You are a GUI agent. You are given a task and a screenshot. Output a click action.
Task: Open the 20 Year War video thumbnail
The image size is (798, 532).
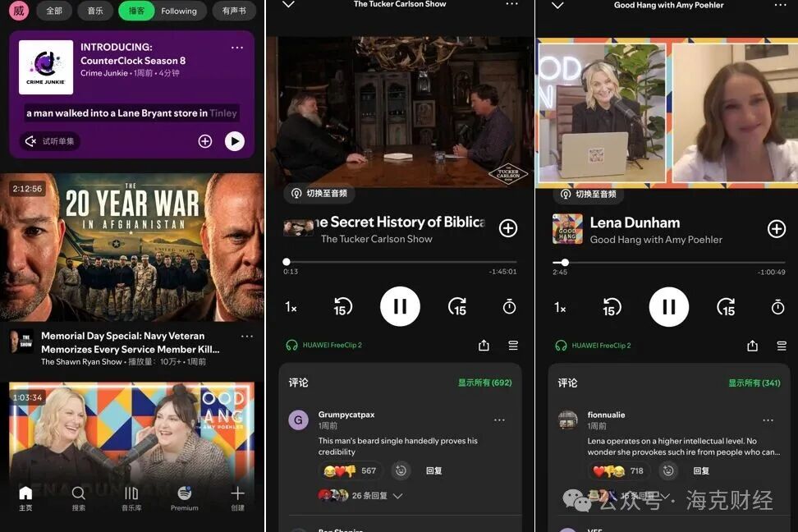[132, 247]
